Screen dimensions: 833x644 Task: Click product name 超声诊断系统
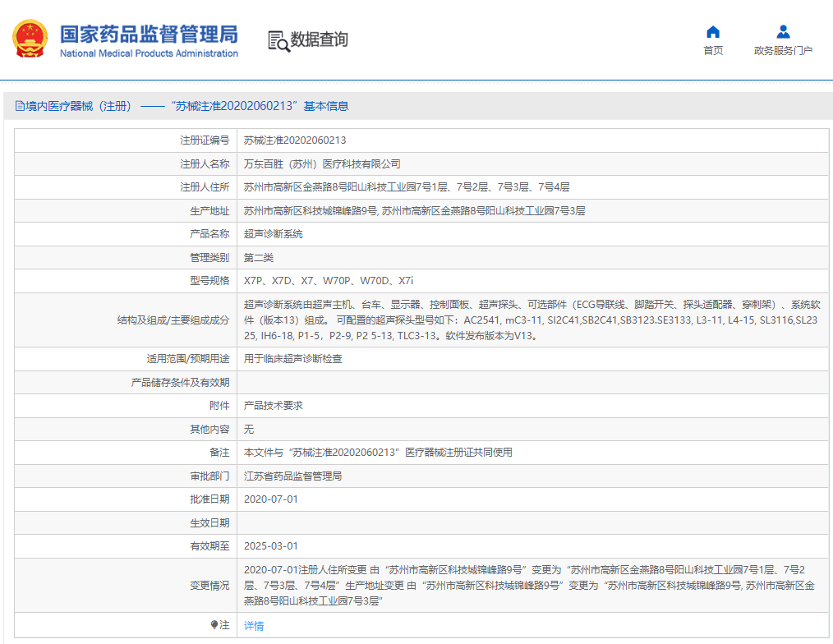click(x=273, y=234)
